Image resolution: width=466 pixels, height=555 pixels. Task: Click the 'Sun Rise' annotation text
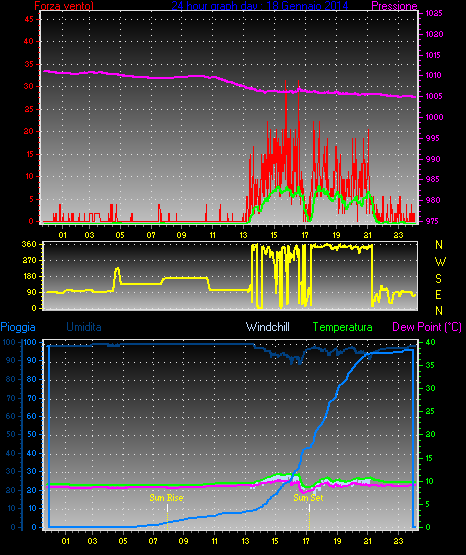pos(166,498)
